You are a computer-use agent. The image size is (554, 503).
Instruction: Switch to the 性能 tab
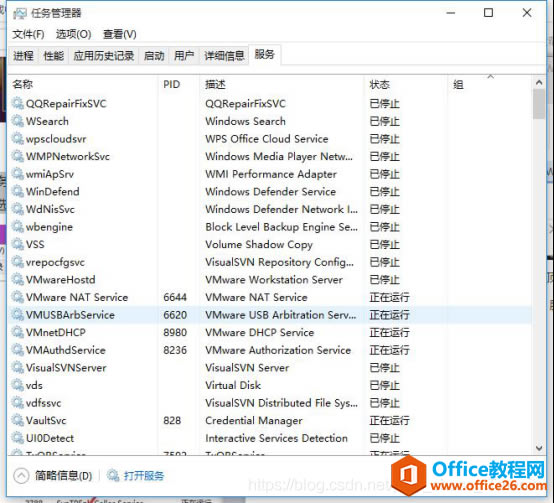(53, 55)
